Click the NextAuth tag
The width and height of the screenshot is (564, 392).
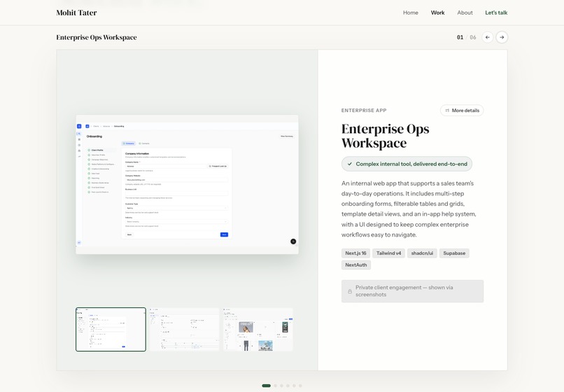[x=356, y=265]
